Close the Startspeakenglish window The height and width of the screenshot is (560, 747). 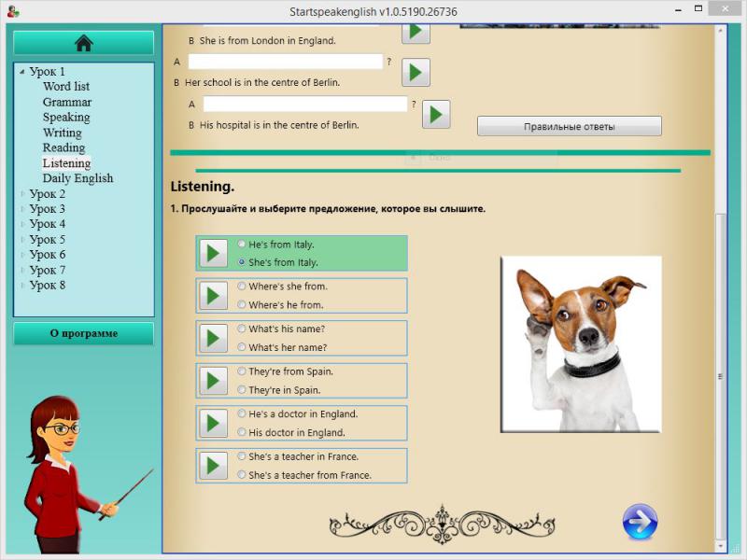[725, 8]
